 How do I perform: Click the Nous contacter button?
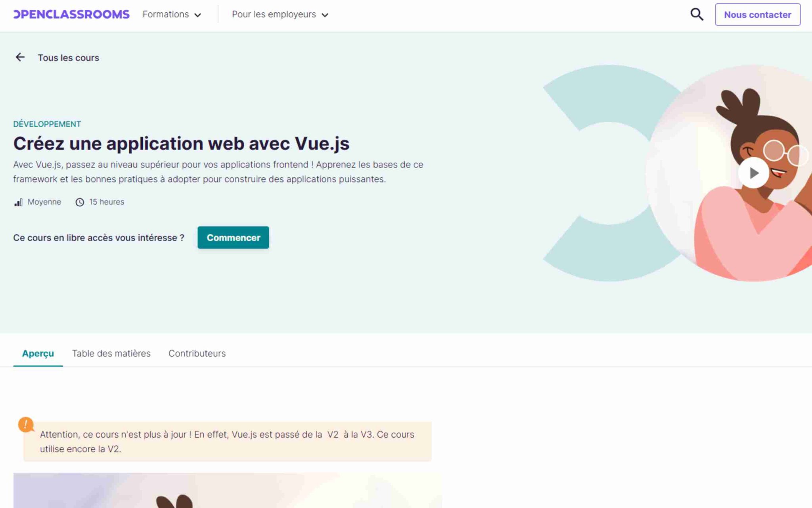757,15
